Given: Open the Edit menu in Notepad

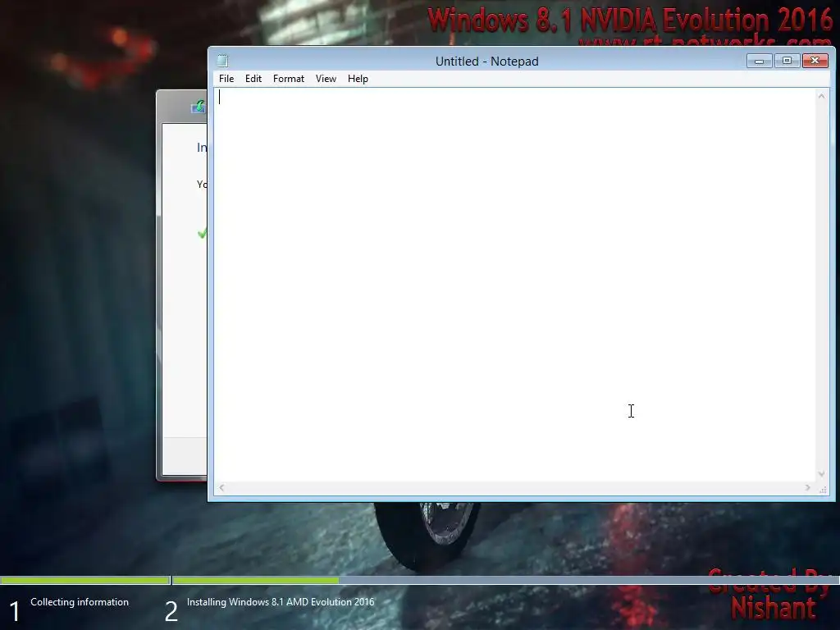Looking at the screenshot, I should click(253, 79).
